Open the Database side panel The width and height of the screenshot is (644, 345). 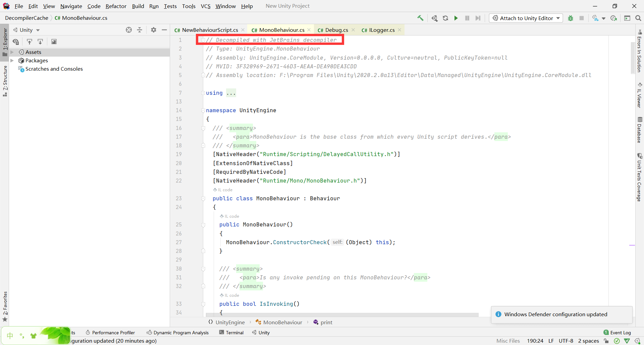640,130
